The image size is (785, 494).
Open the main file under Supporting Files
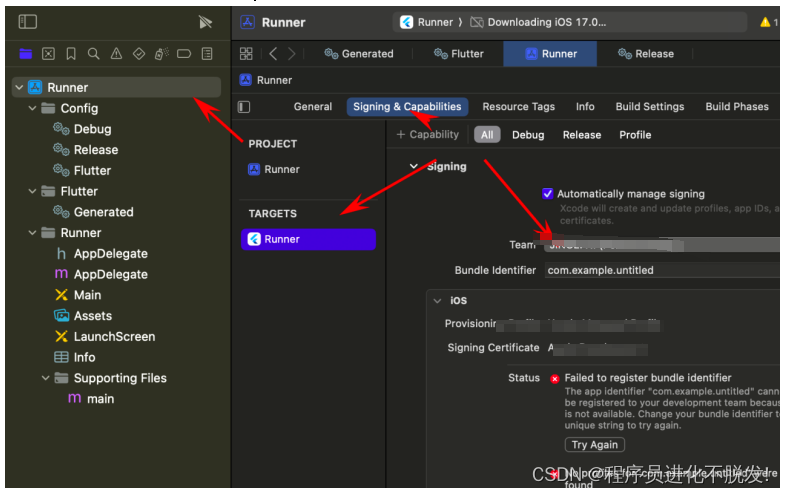pos(91,399)
